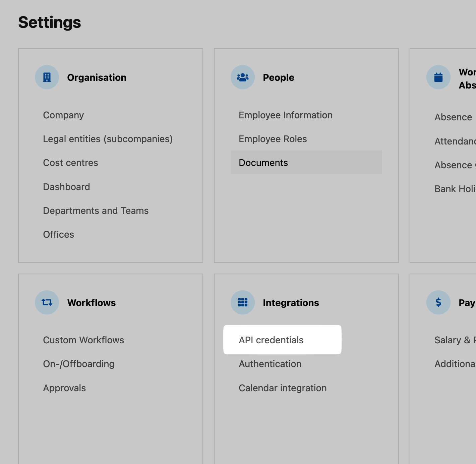Click the calendar icon for absence settings
The height and width of the screenshot is (464, 476).
tap(438, 77)
